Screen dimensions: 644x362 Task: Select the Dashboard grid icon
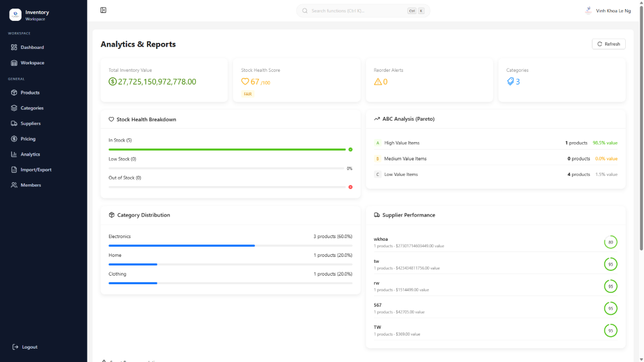13,47
